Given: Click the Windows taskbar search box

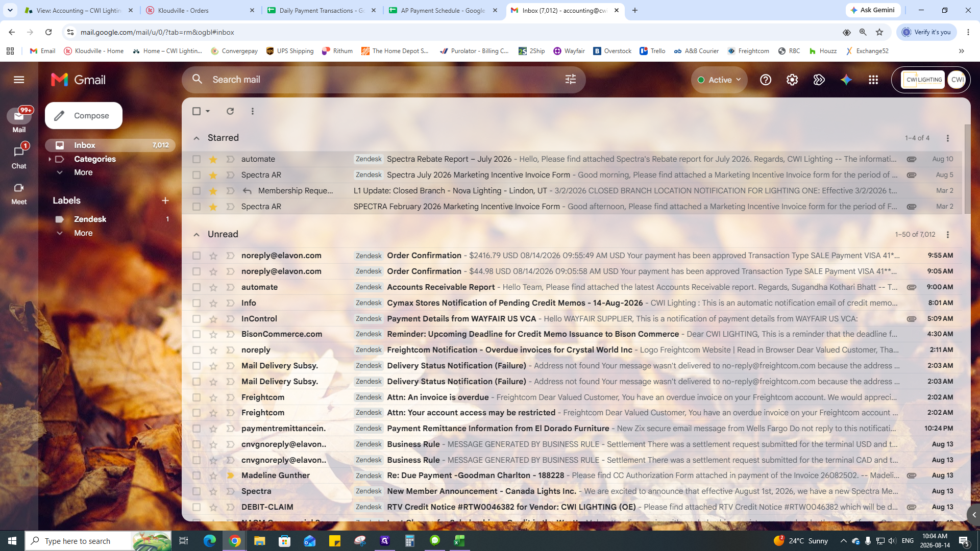Looking at the screenshot, I should [x=98, y=541].
